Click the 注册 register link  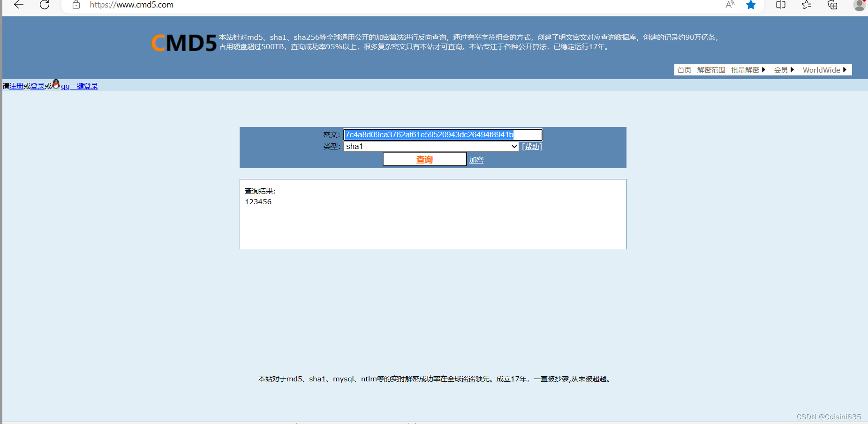coord(16,86)
